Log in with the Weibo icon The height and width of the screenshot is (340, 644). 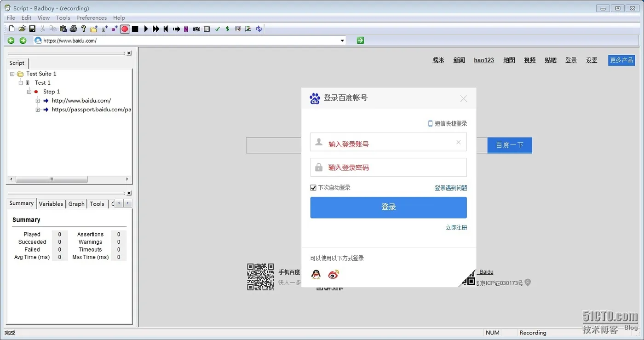333,275
